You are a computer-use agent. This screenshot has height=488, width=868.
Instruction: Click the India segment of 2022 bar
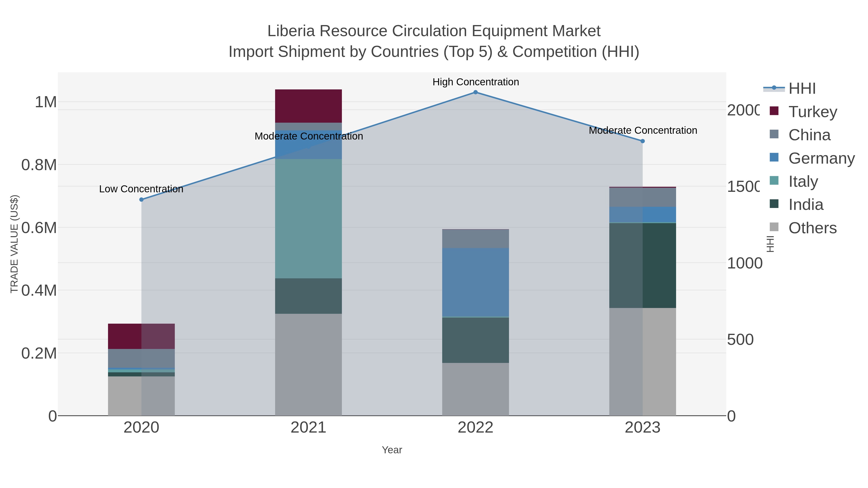click(475, 340)
